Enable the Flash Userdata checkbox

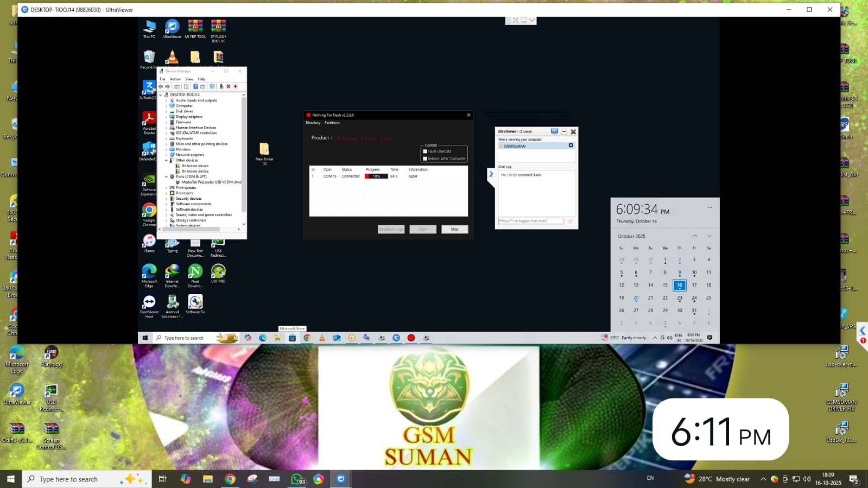pos(425,151)
